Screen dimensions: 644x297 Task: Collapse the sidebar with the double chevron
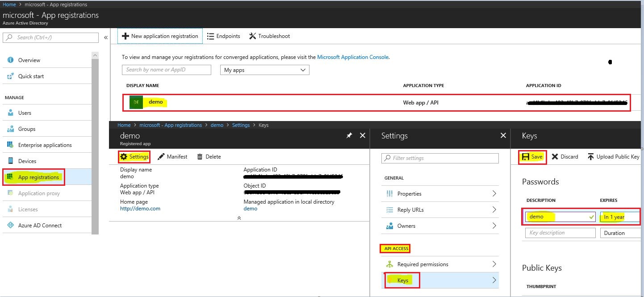[106, 38]
